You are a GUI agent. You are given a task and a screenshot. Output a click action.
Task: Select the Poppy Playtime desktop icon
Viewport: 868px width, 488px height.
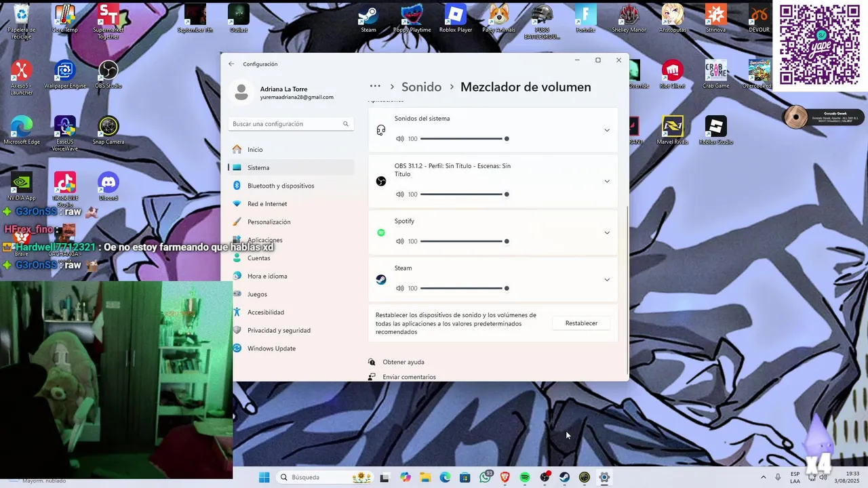[x=412, y=19]
